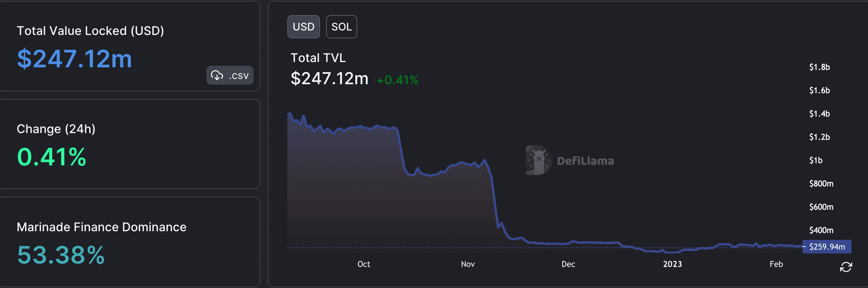Viewport: 868px width, 288px height.
Task: Click the cloud download icon
Action: pos(217,75)
